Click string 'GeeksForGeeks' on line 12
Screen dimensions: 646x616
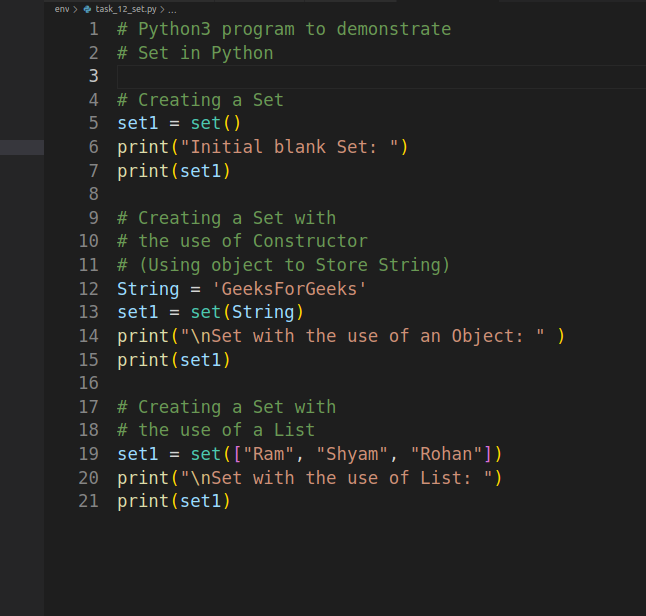tap(289, 289)
